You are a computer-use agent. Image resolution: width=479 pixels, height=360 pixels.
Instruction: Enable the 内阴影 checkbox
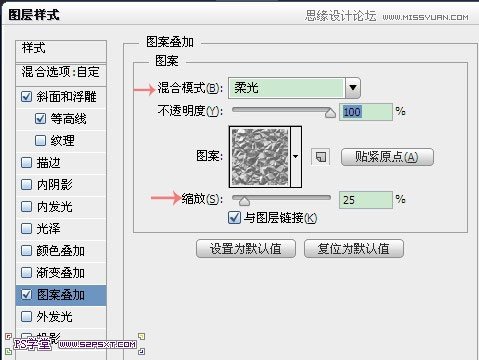pos(26,184)
